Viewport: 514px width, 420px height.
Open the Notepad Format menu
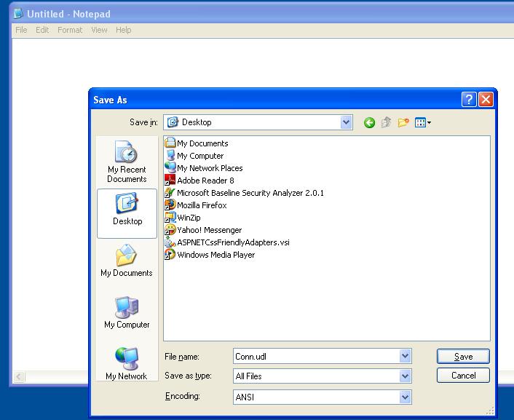[x=70, y=30]
